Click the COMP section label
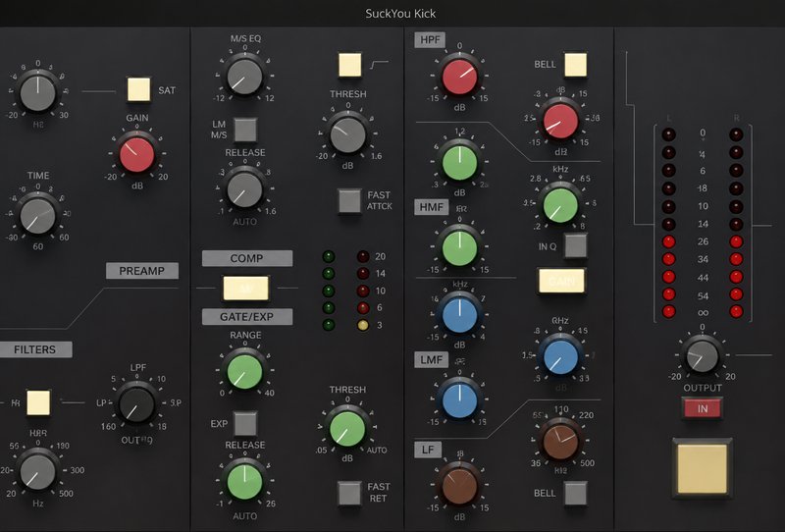This screenshot has width=785, height=532. click(x=247, y=258)
